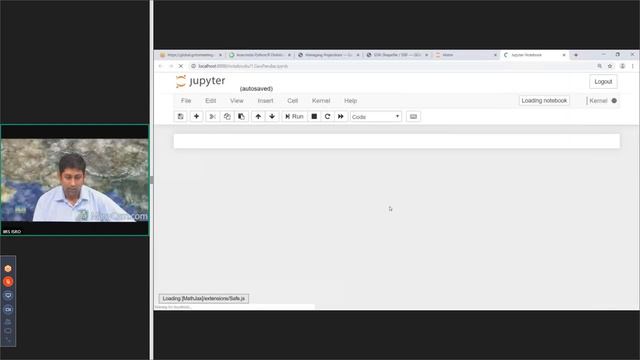
Task: Open the browser zoom magnifier icon
Action: (x=600, y=66)
